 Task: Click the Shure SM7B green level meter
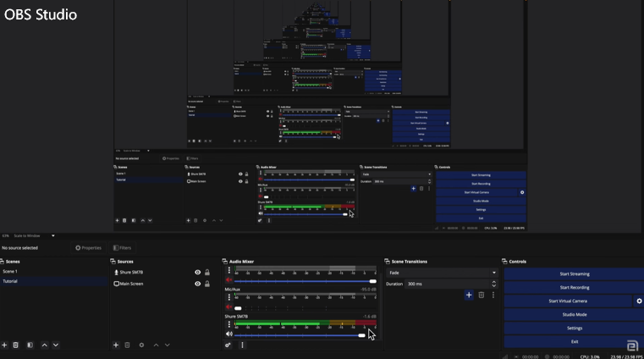click(x=305, y=323)
